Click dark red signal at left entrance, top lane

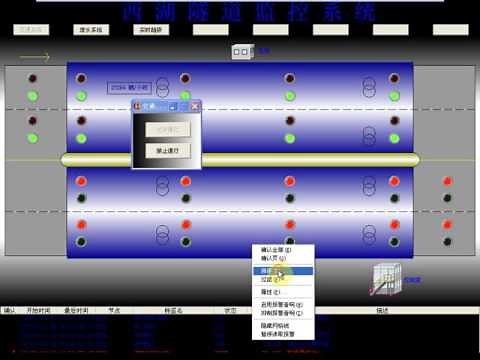pyautogui.click(x=32, y=79)
